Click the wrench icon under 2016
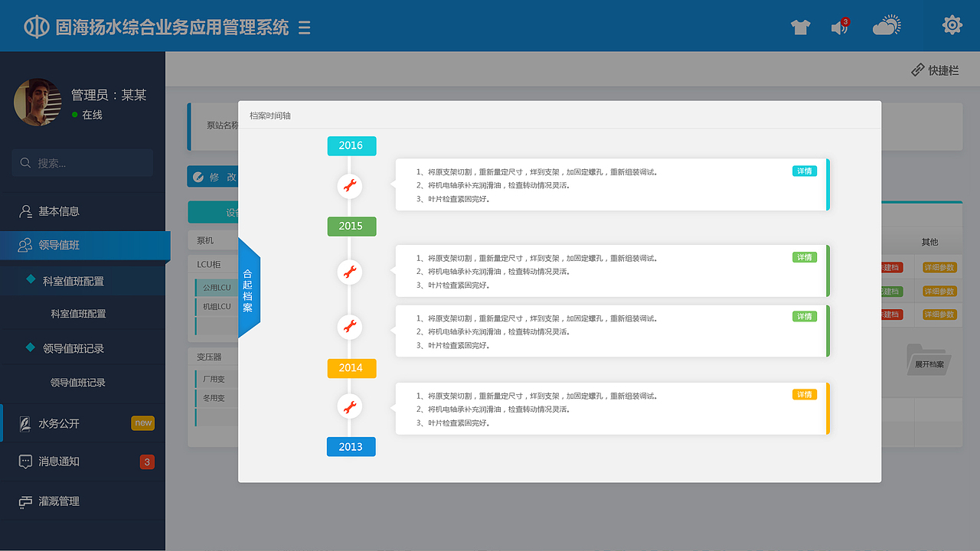The image size is (980, 551). click(350, 185)
